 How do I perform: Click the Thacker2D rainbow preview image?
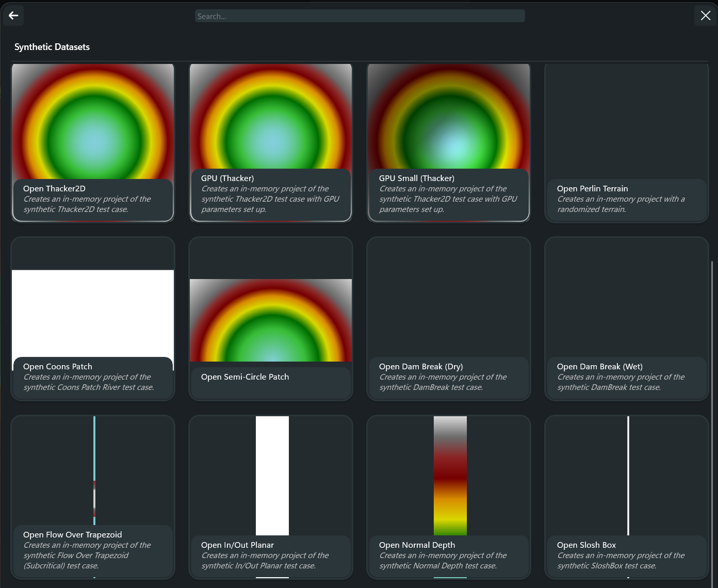coord(93,124)
